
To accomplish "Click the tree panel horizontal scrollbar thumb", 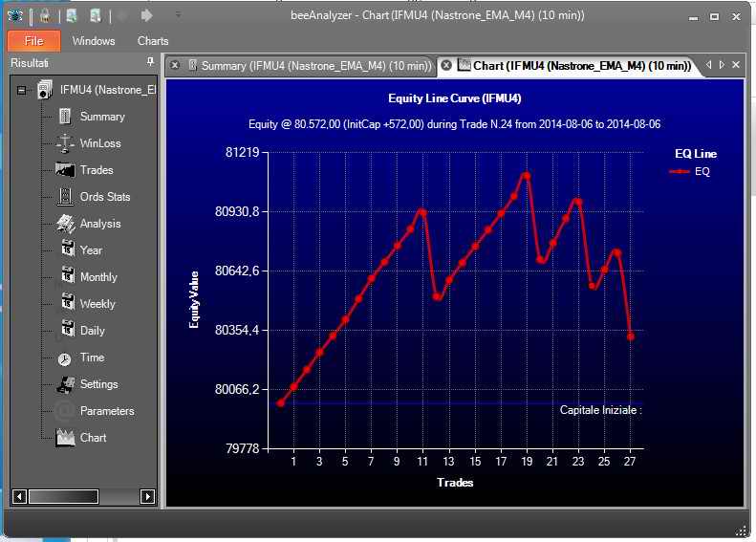I will pyautogui.click(x=64, y=497).
